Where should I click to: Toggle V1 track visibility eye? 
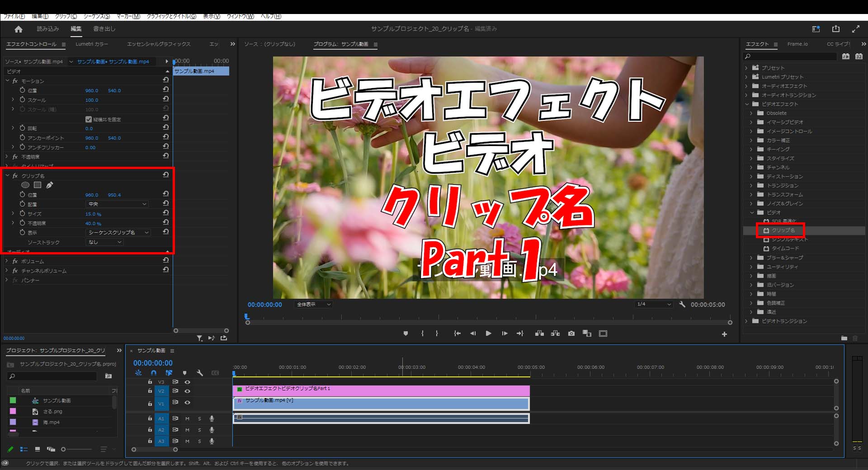(x=187, y=402)
